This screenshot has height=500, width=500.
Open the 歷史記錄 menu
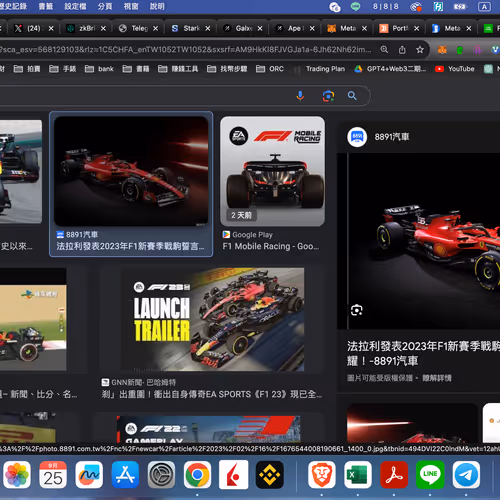(13, 6)
